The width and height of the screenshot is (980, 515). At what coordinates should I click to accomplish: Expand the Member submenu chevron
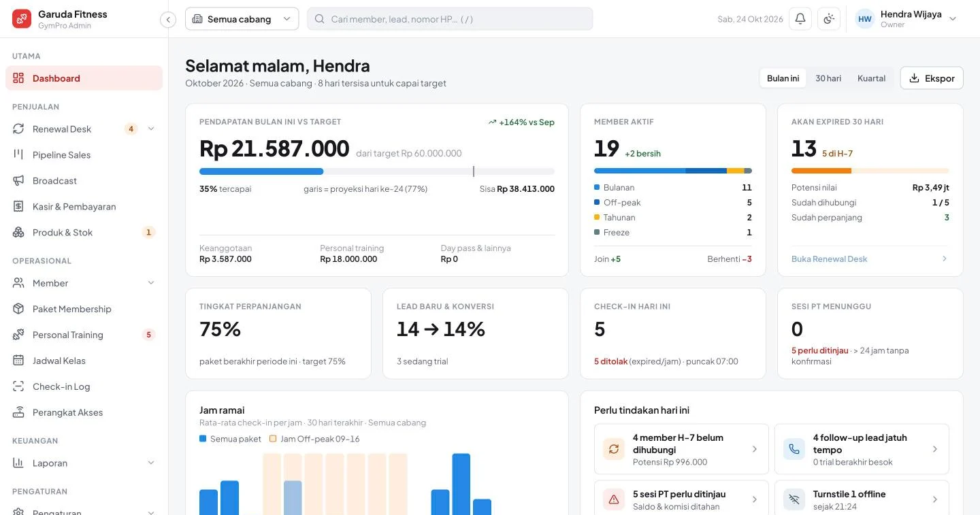coord(151,283)
